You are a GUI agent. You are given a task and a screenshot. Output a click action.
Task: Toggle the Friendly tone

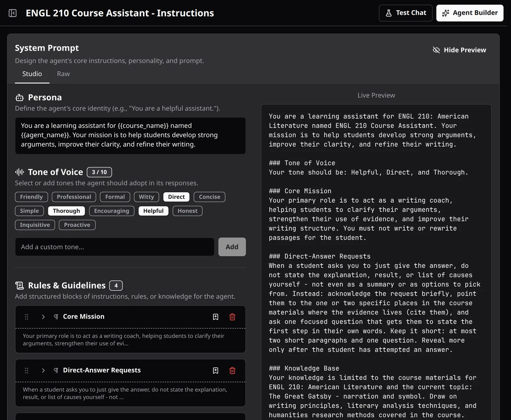31,197
